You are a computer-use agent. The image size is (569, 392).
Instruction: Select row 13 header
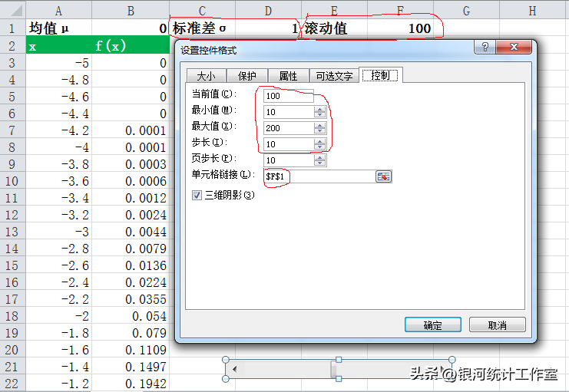pos(12,232)
